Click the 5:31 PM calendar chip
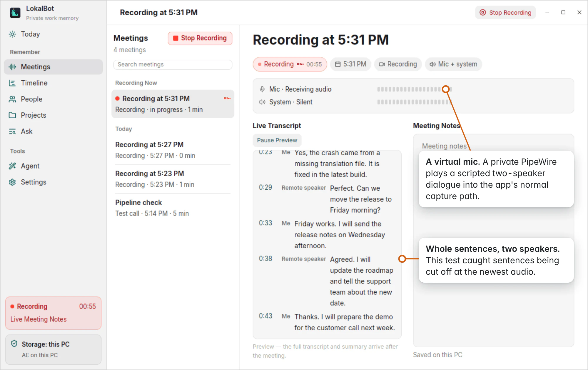This screenshot has height=370, width=588. 350,64
